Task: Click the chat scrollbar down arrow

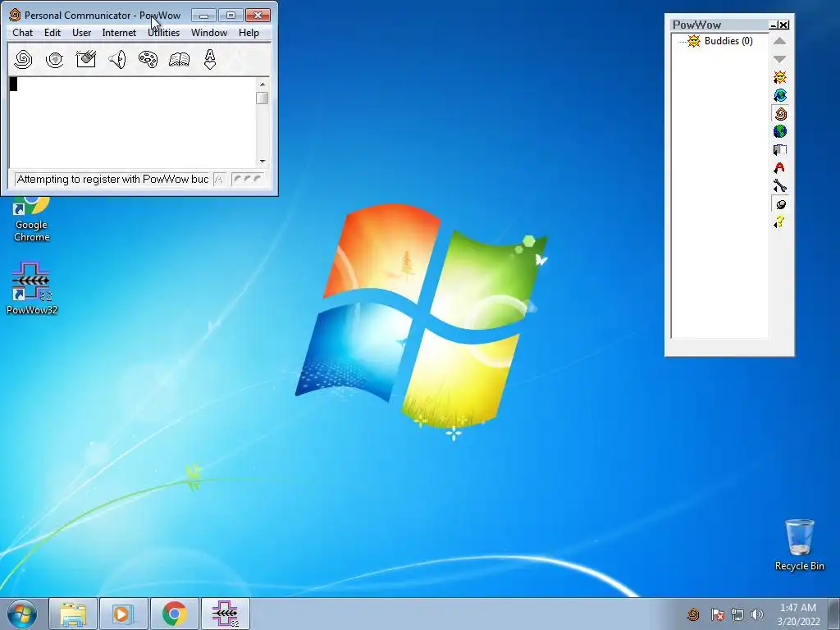Action: pos(262,161)
